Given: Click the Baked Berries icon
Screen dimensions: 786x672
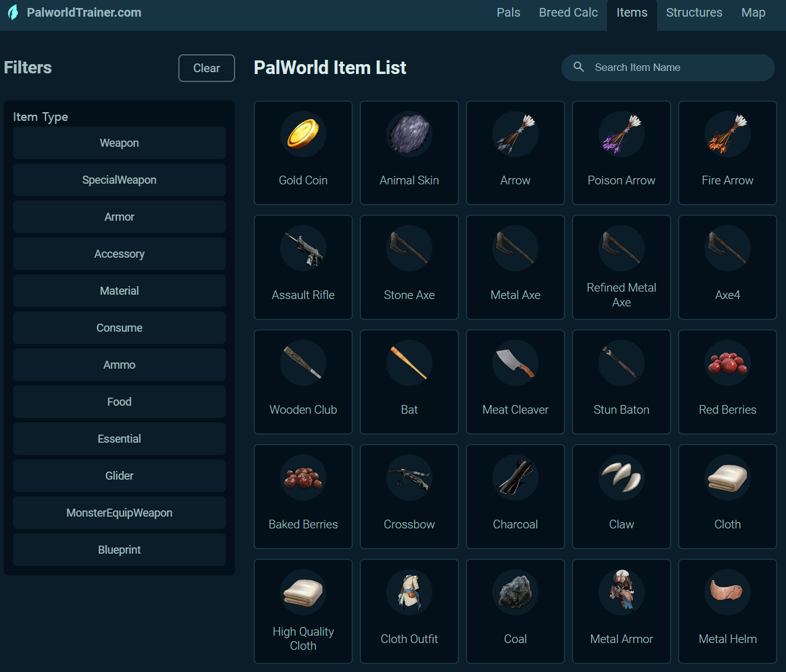Looking at the screenshot, I should (303, 478).
